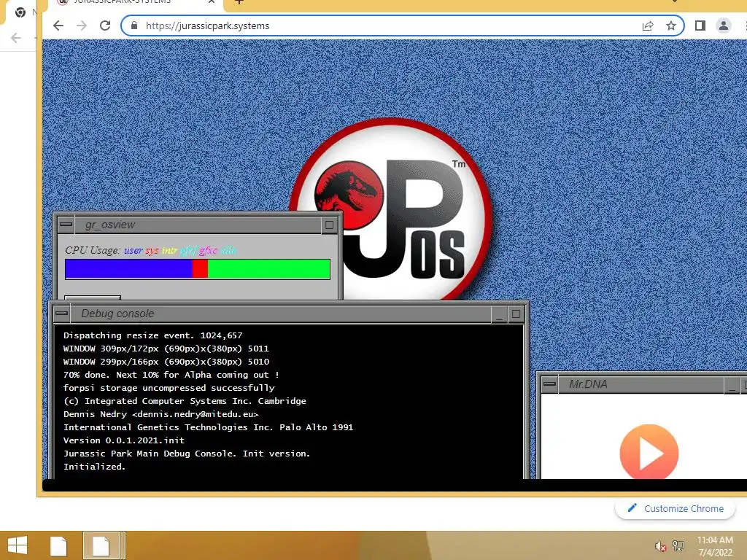
Task: Click the JP OS logo on the desktop
Action: pos(391,209)
